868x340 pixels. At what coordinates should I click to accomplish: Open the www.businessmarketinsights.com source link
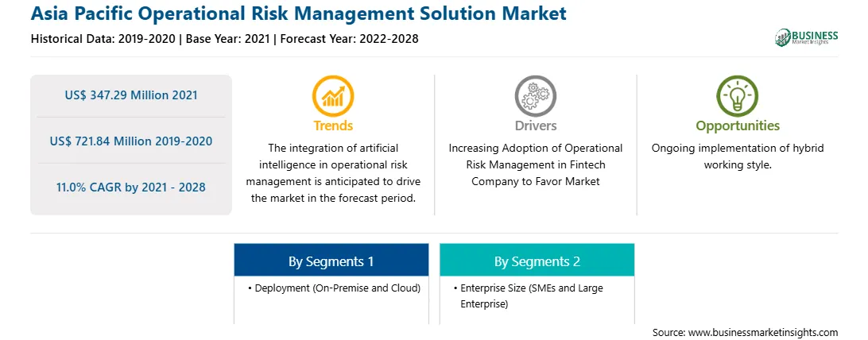(x=762, y=332)
